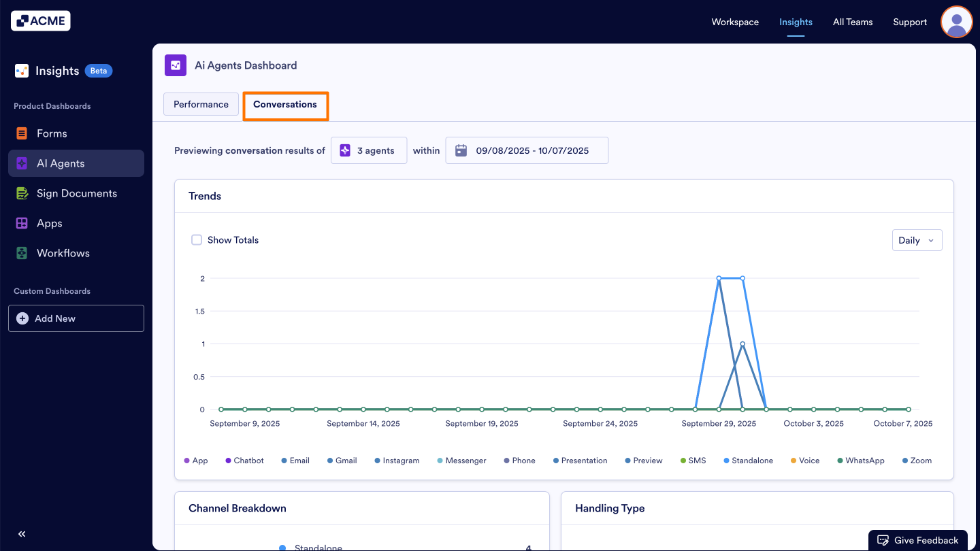Click the sparkle agents icon next to '3 agents'
Screen dimensions: 980x551
pyautogui.click(x=345, y=150)
